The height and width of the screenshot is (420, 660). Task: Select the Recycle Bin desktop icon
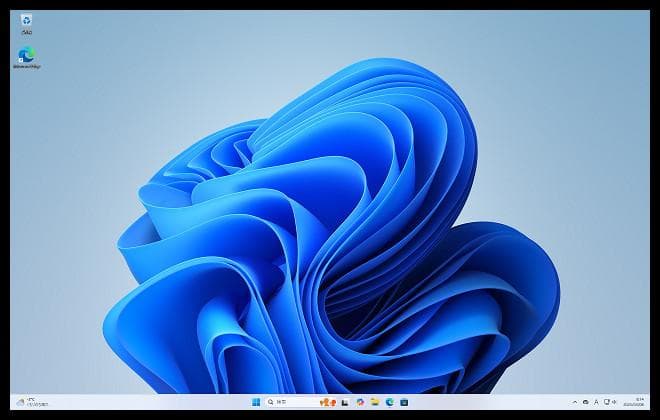click(x=26, y=21)
